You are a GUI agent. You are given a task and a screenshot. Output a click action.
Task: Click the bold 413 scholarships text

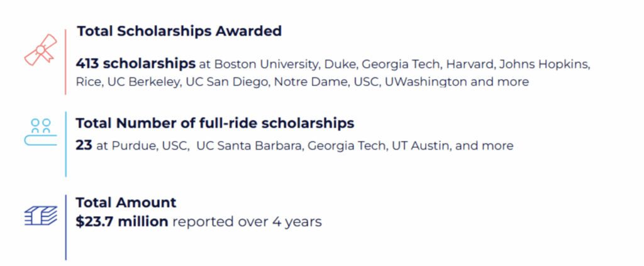pyautogui.click(x=136, y=64)
